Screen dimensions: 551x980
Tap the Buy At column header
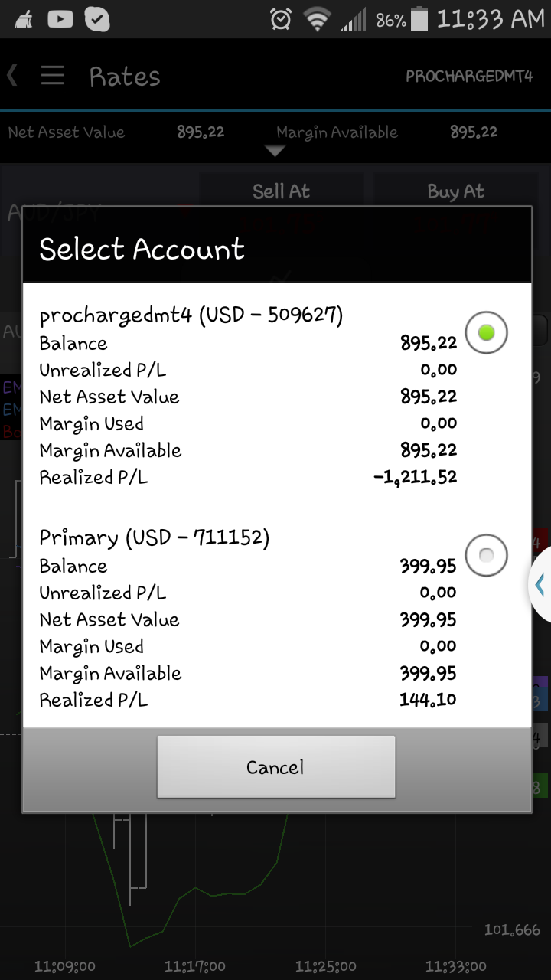455,191
